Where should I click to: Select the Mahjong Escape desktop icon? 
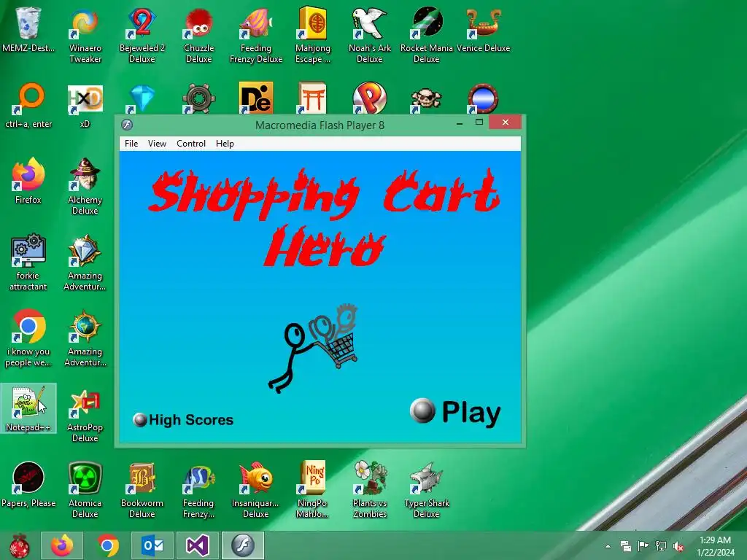click(312, 36)
